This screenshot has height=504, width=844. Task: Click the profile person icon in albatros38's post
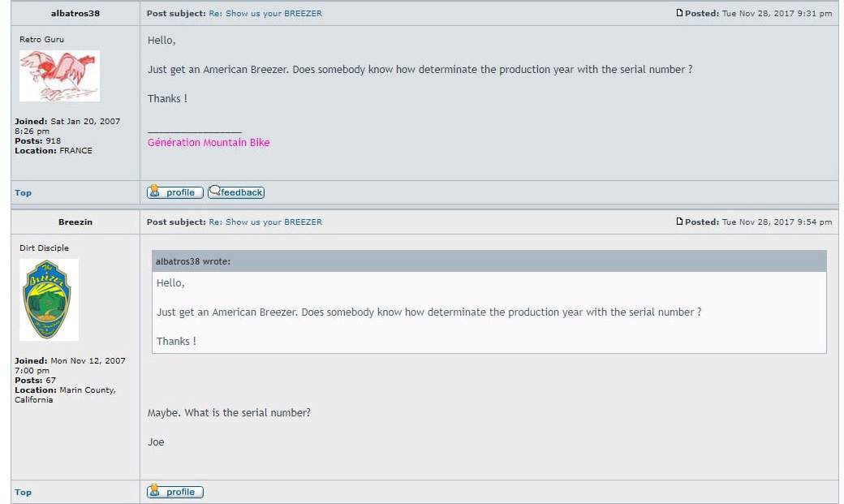[x=154, y=192]
